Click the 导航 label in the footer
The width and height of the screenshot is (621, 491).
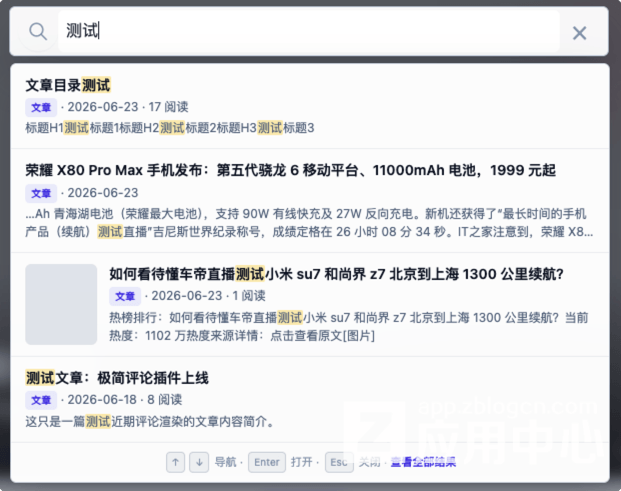pos(225,462)
